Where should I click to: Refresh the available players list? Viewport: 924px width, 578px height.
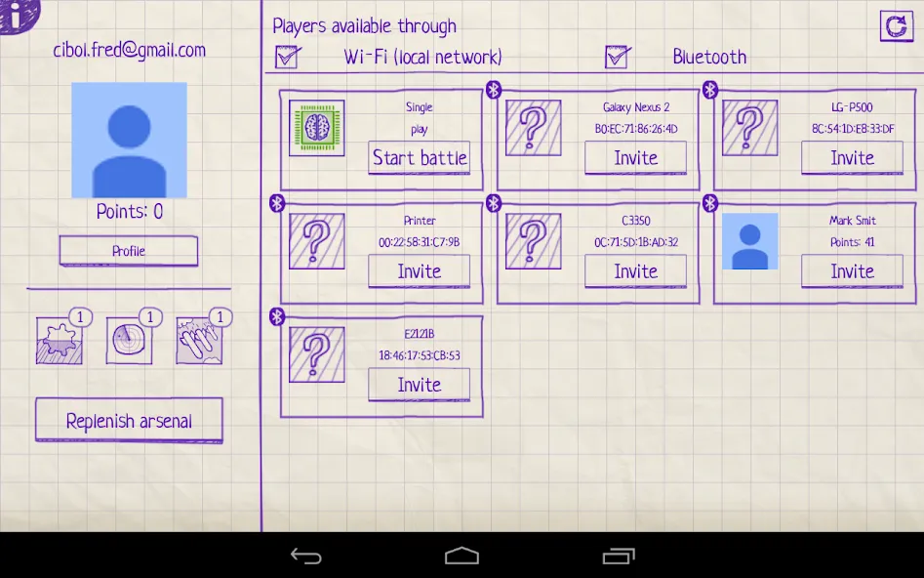pyautogui.click(x=896, y=26)
